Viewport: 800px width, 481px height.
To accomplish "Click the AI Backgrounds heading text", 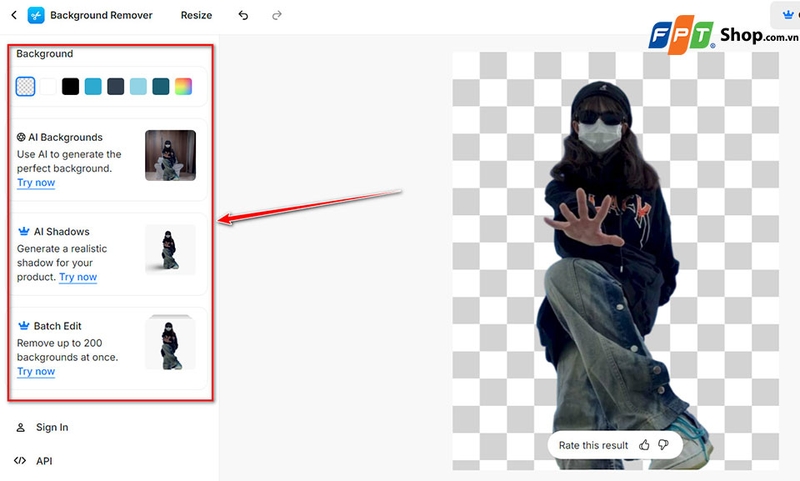I will click(65, 137).
